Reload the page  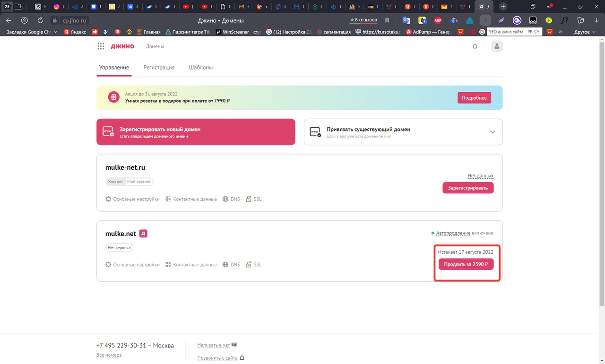point(40,20)
